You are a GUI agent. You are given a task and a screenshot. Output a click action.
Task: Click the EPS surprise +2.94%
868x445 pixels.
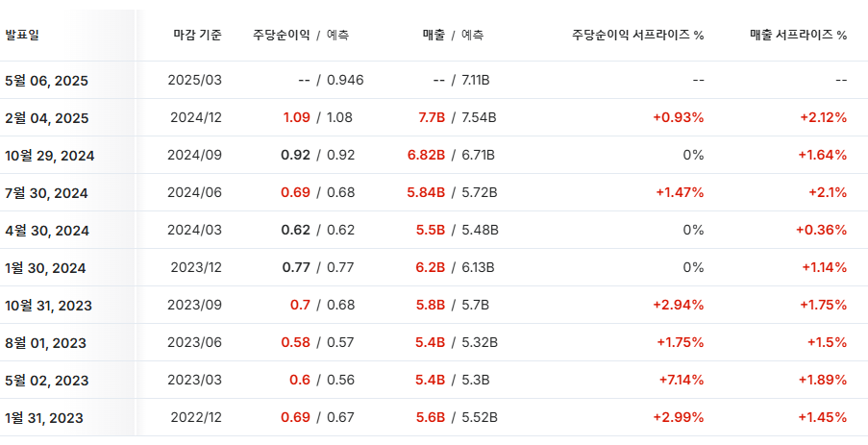click(678, 305)
